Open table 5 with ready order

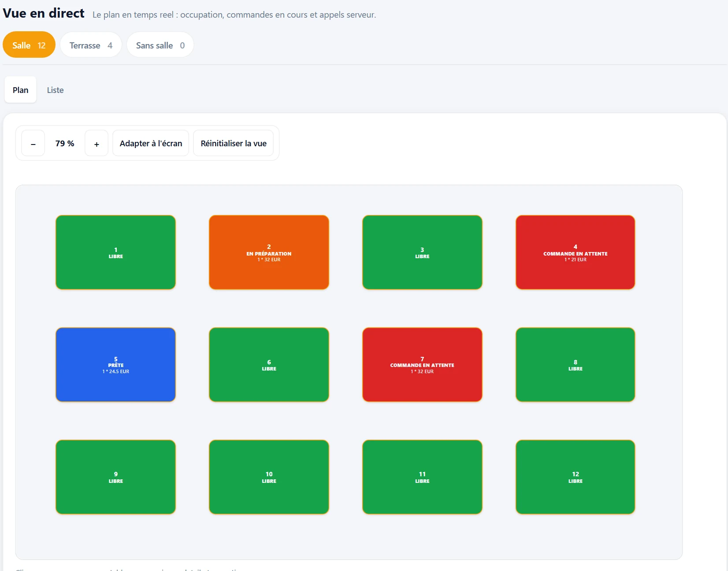[116, 365]
